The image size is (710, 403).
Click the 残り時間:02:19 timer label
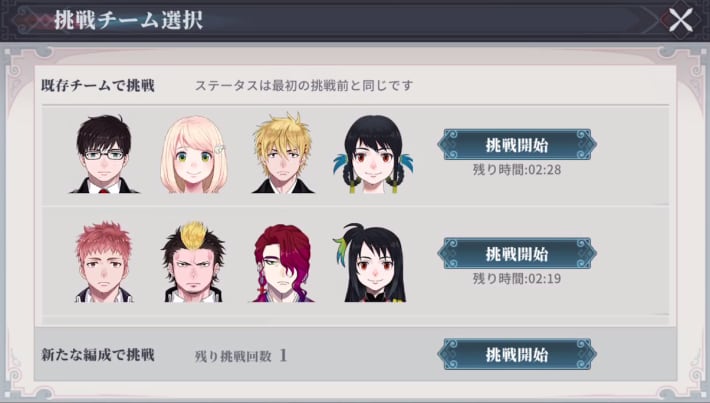click(517, 278)
